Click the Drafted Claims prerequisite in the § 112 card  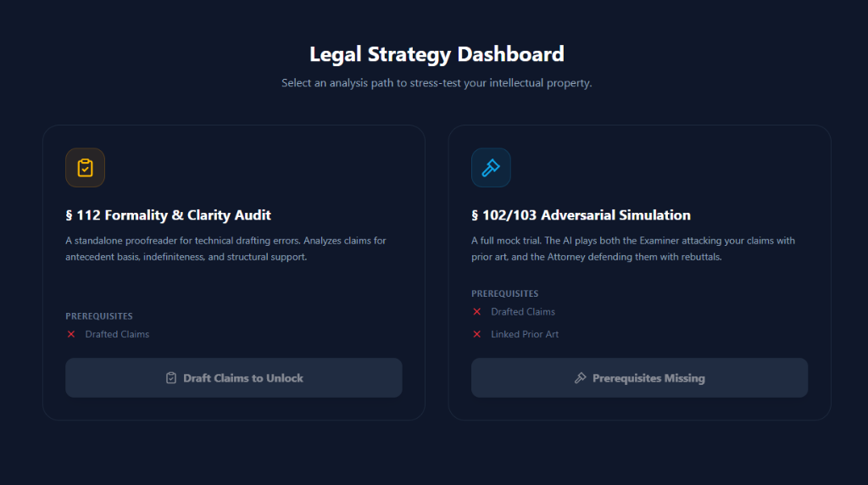tap(117, 334)
